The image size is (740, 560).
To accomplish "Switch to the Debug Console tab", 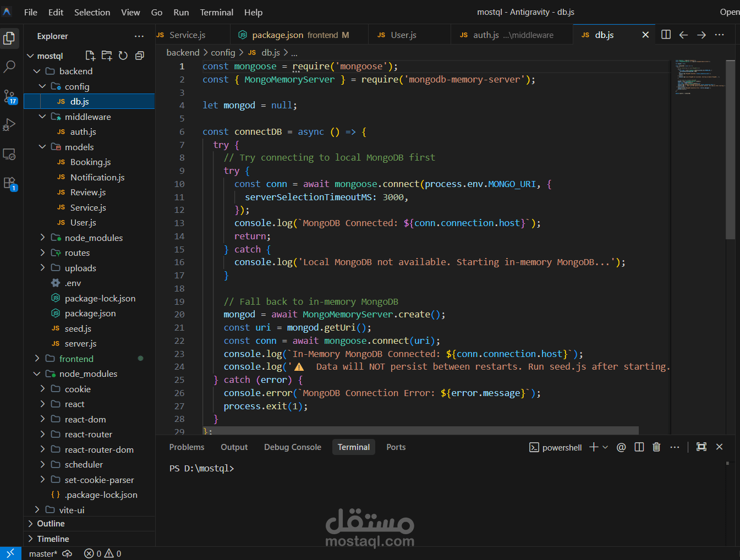I will point(292,447).
